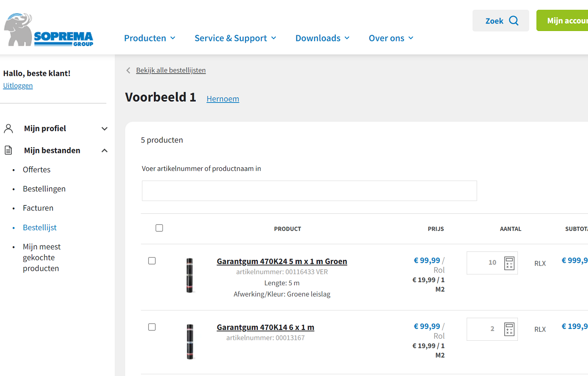Expand the Producten menu chevron
The width and height of the screenshot is (588, 376).
[173, 38]
